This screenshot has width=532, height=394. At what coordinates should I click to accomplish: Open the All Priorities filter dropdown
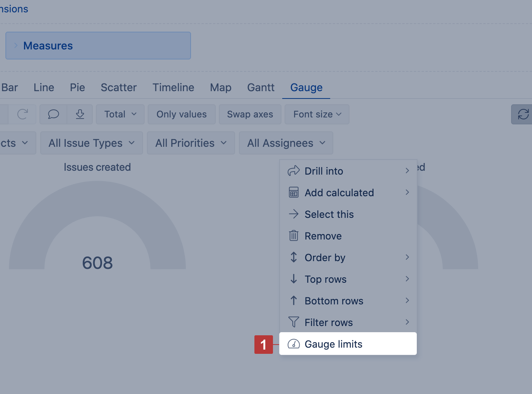[191, 143]
